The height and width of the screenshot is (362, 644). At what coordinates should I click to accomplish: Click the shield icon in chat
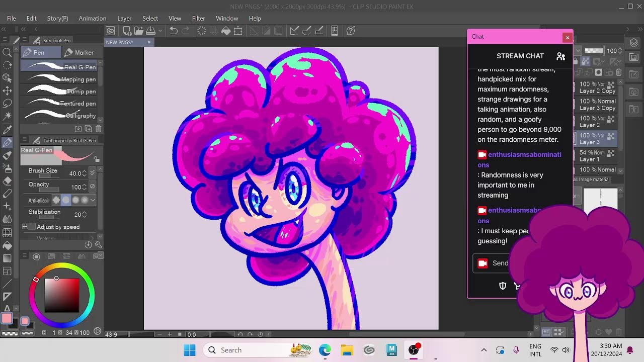click(x=502, y=286)
